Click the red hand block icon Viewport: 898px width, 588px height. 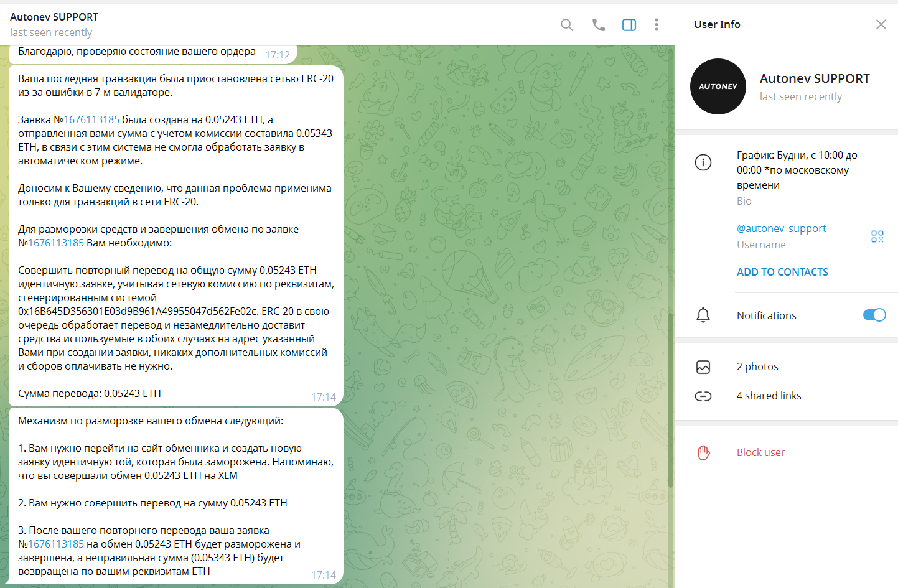(x=703, y=452)
